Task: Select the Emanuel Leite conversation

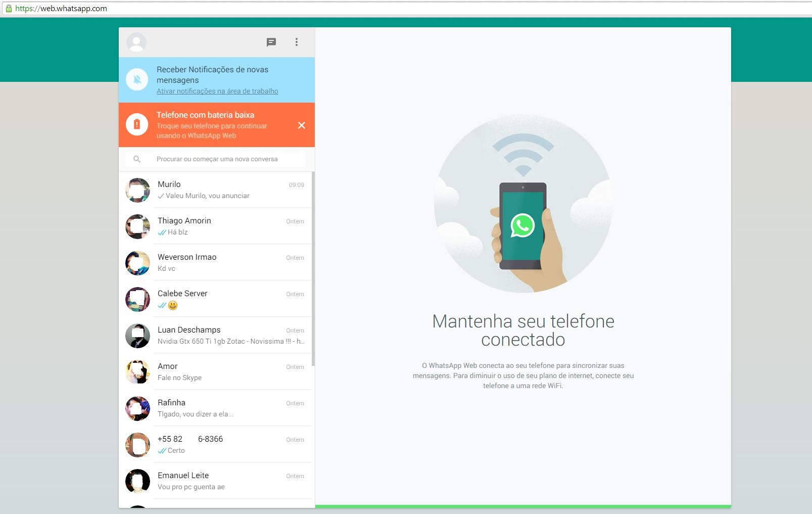Action: pos(216,481)
